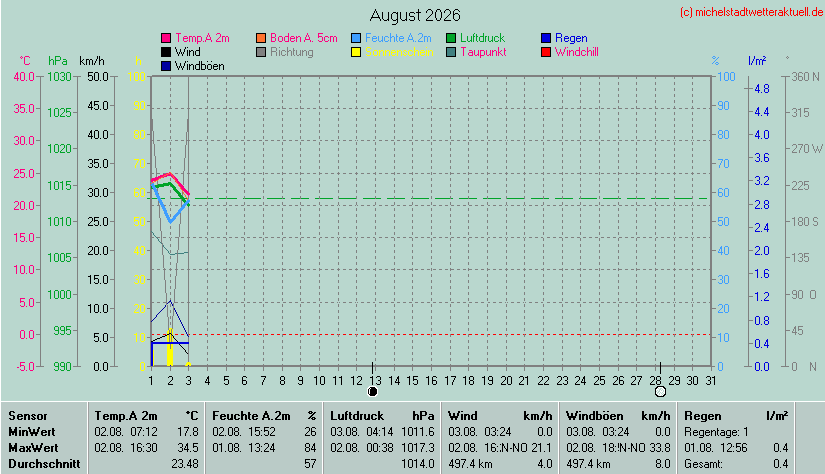This screenshot has width=825, height=474.
Task: Click the yellow Sonnenschein legend swatch
Action: [356, 52]
